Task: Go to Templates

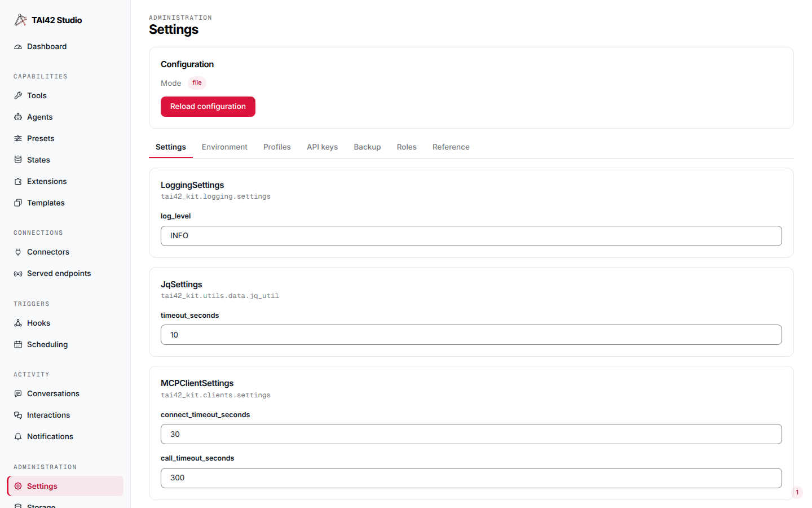Action: coord(65,203)
